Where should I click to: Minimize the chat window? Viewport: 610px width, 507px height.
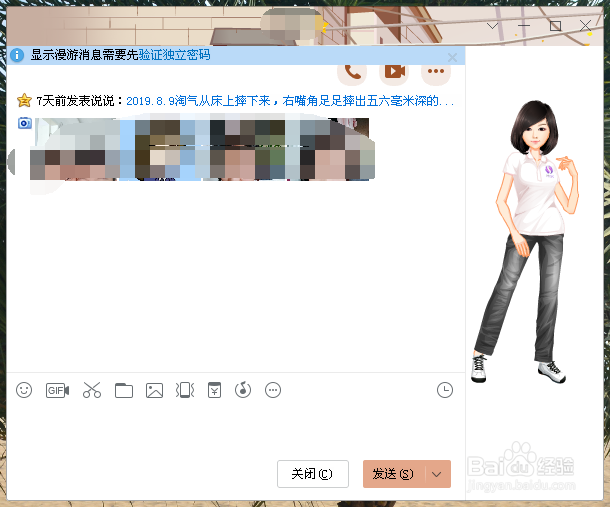pos(524,26)
